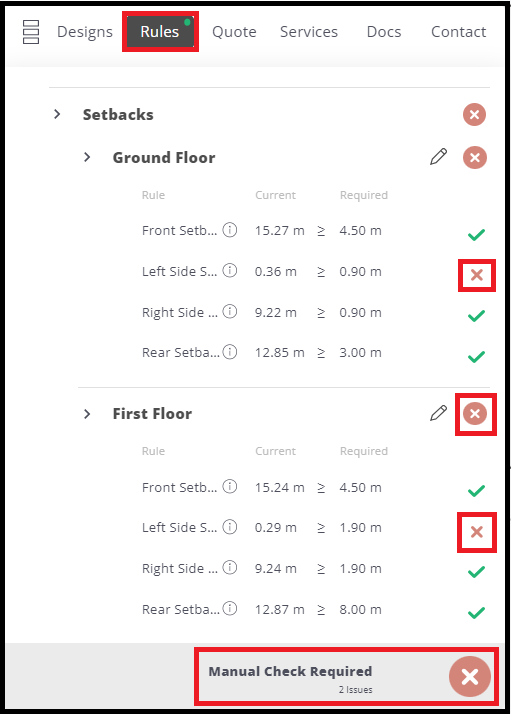Switch to the Designs tab
The height and width of the screenshot is (714, 511).
point(85,32)
